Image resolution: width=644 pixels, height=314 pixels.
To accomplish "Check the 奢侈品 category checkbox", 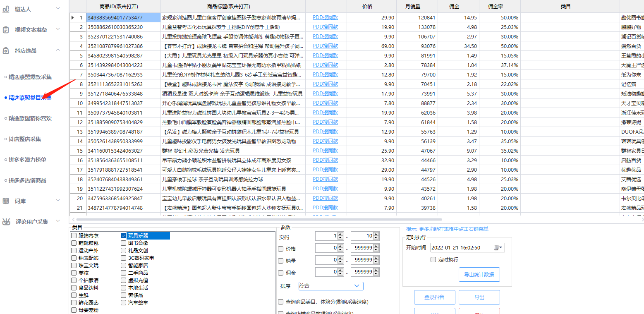I will (123, 295).
